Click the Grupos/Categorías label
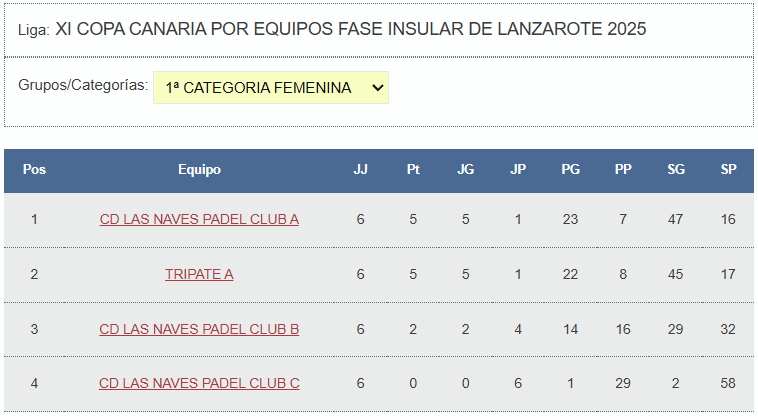This screenshot has width=758, height=416. [83, 85]
